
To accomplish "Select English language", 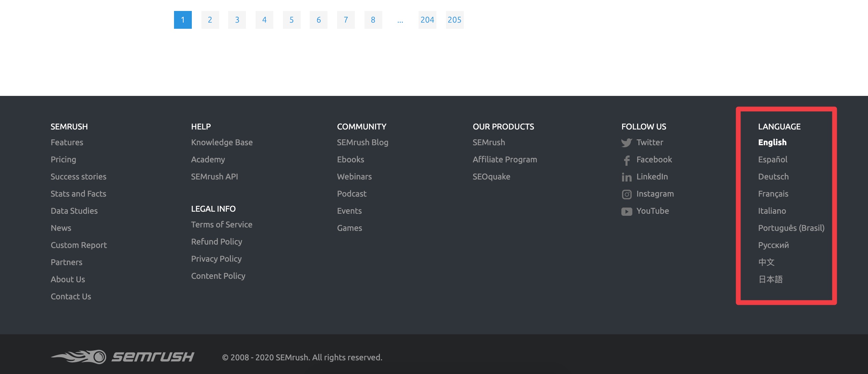I will click(x=772, y=142).
